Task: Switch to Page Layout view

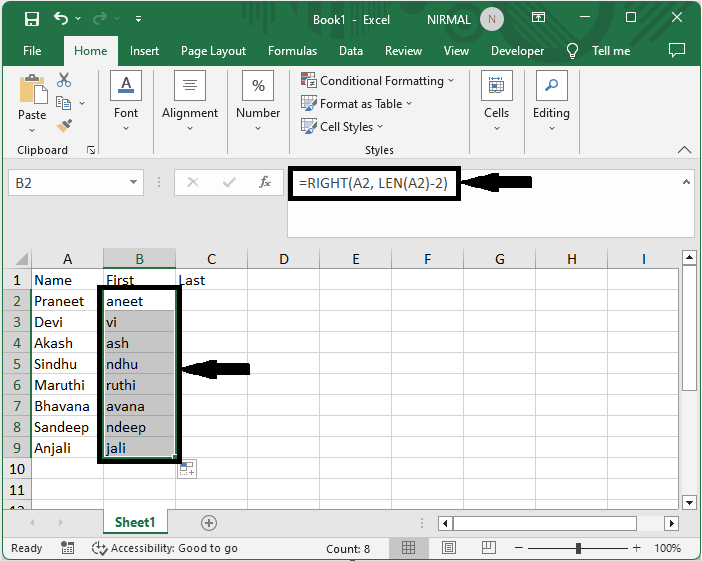Action: click(449, 548)
